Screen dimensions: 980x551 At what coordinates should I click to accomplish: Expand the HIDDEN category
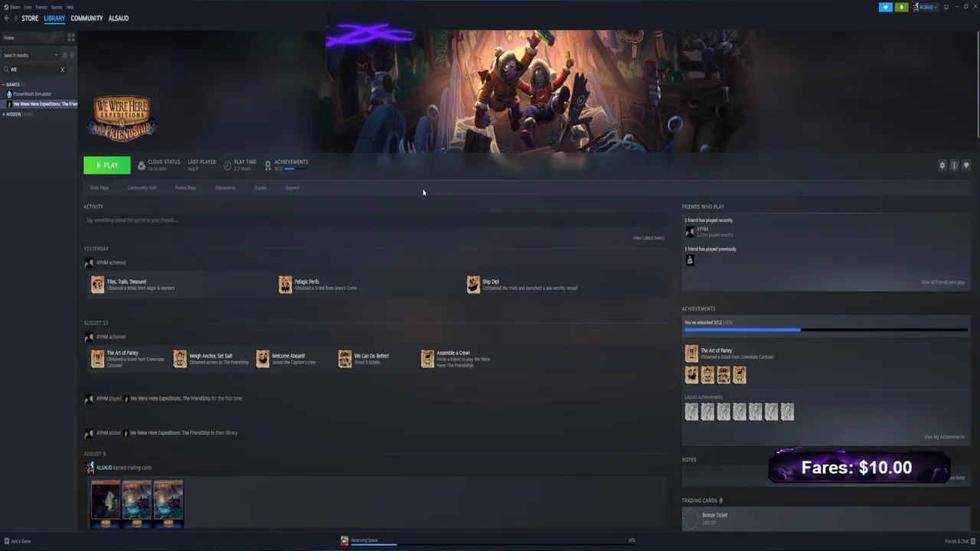14,114
